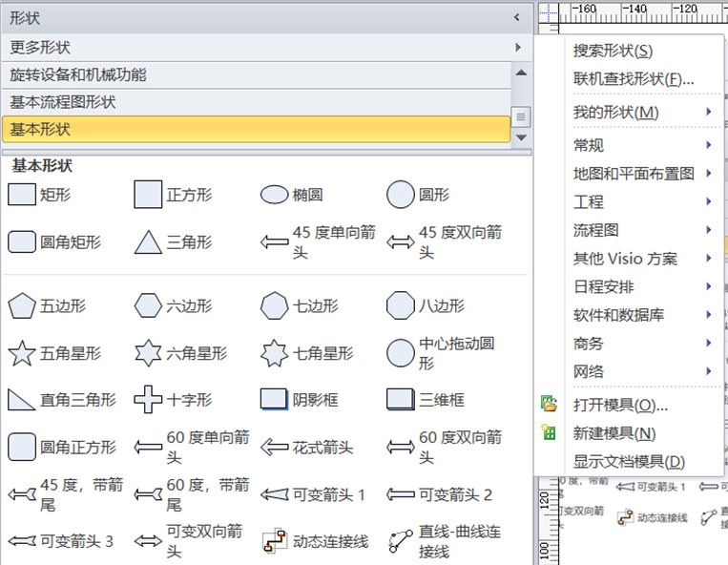Choose the 五边形 pentagon icon
Image resolution: width=728 pixels, height=565 pixels.
pyautogui.click(x=22, y=305)
